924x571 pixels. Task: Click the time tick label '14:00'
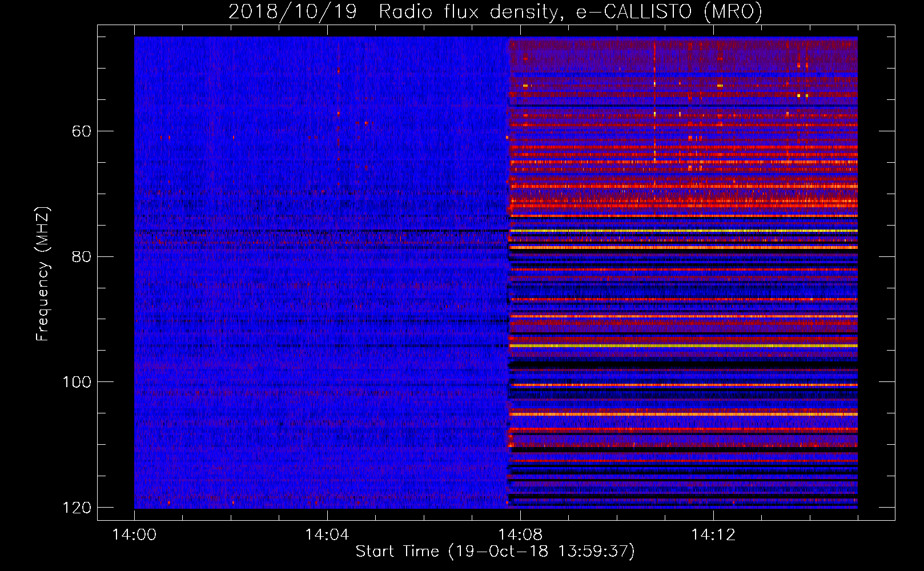[x=134, y=534]
